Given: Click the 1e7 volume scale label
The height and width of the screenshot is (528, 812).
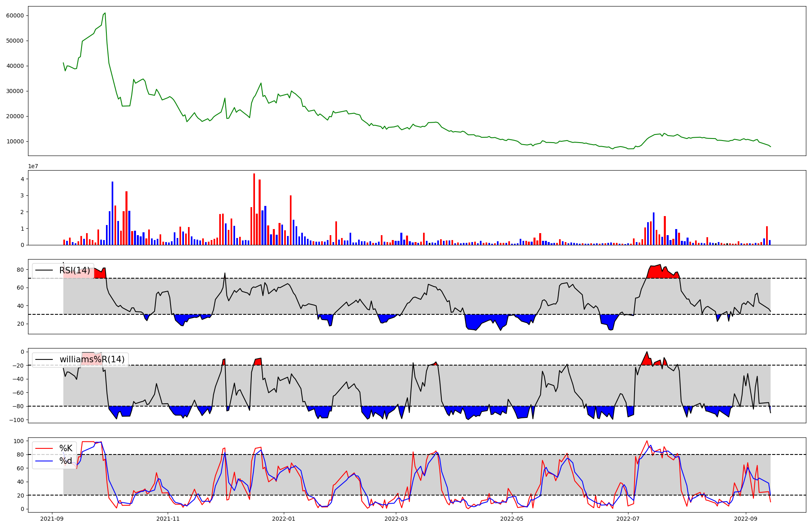Looking at the screenshot, I should point(33,167).
